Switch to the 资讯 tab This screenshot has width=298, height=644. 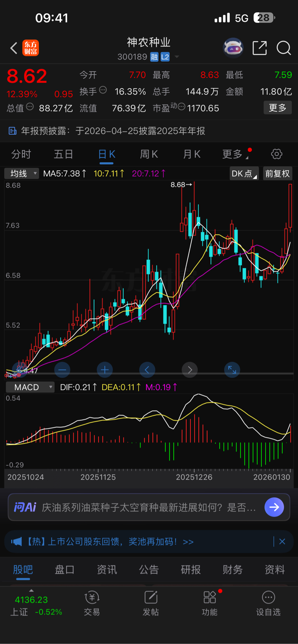(107, 570)
